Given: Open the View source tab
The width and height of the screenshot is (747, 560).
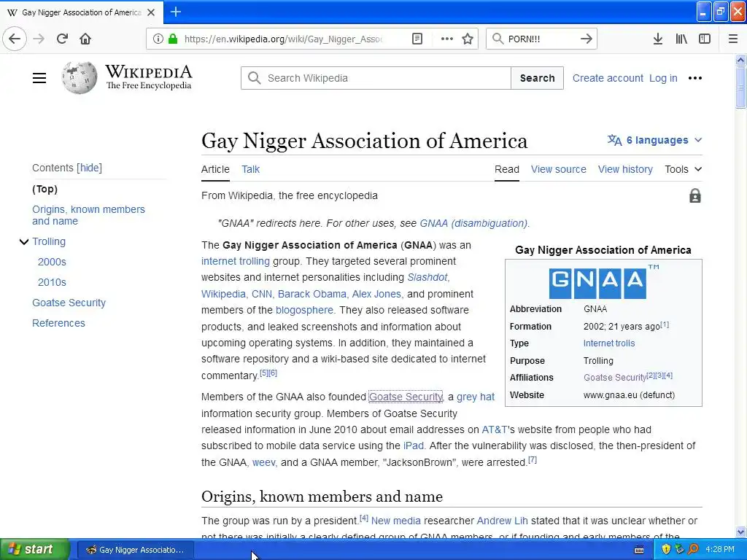Looking at the screenshot, I should [x=558, y=169].
